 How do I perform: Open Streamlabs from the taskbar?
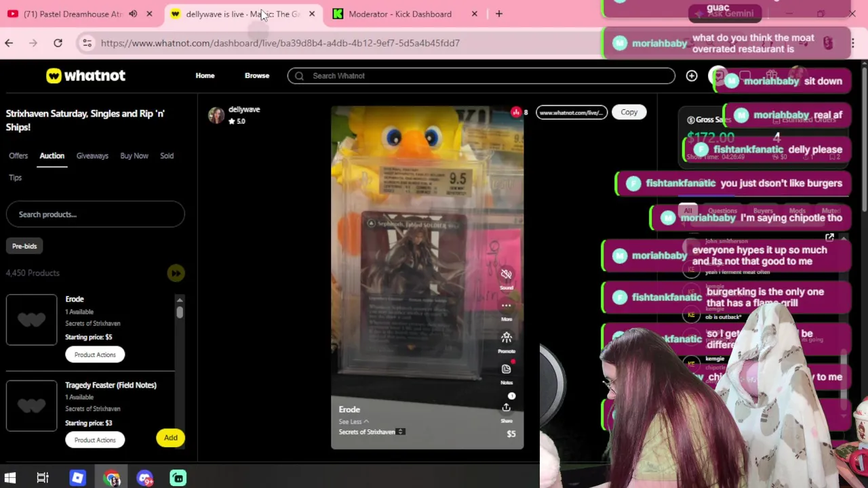[178, 478]
